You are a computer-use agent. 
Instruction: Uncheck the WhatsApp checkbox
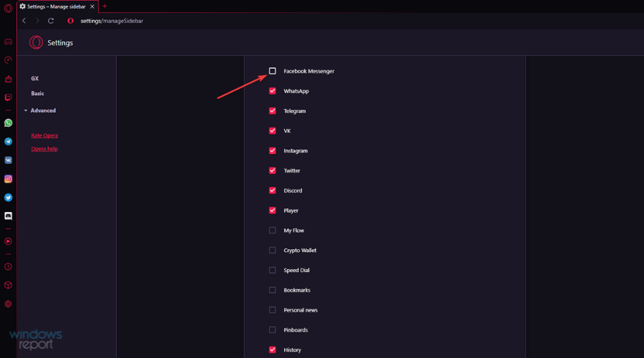tap(273, 91)
